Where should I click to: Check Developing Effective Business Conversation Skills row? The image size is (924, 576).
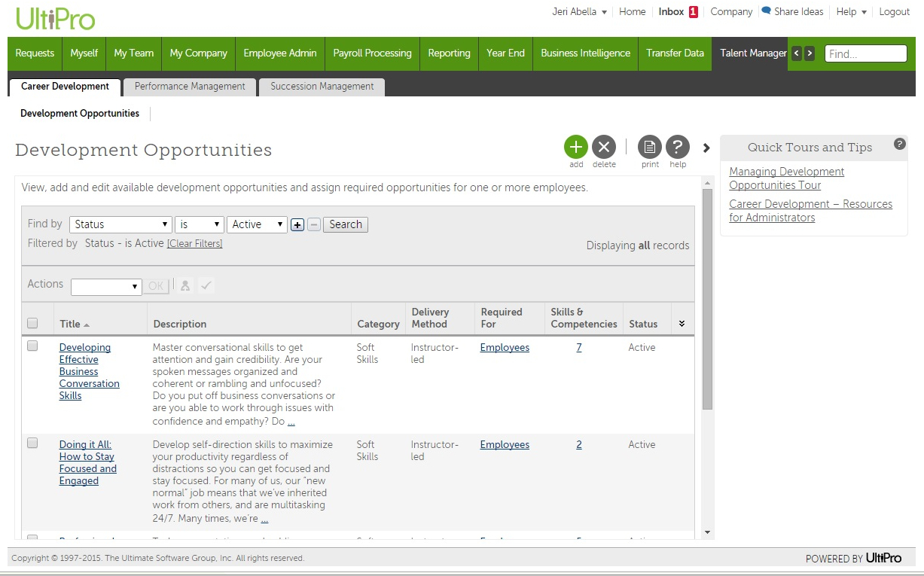click(x=32, y=346)
